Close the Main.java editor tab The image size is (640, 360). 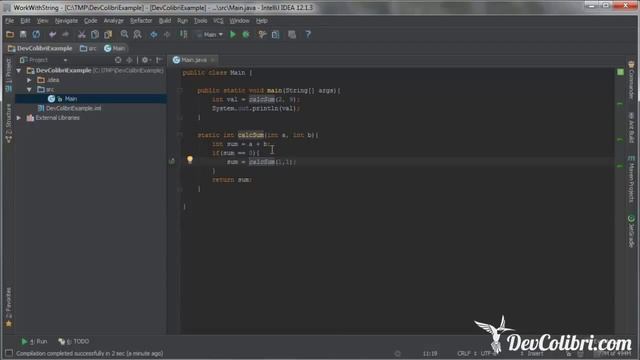pos(213,60)
